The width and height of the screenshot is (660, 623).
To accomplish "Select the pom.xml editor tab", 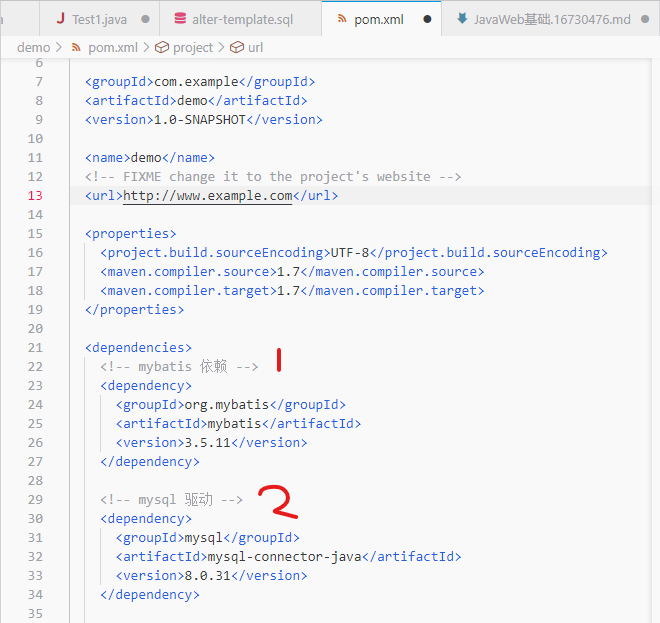I will pos(381,19).
